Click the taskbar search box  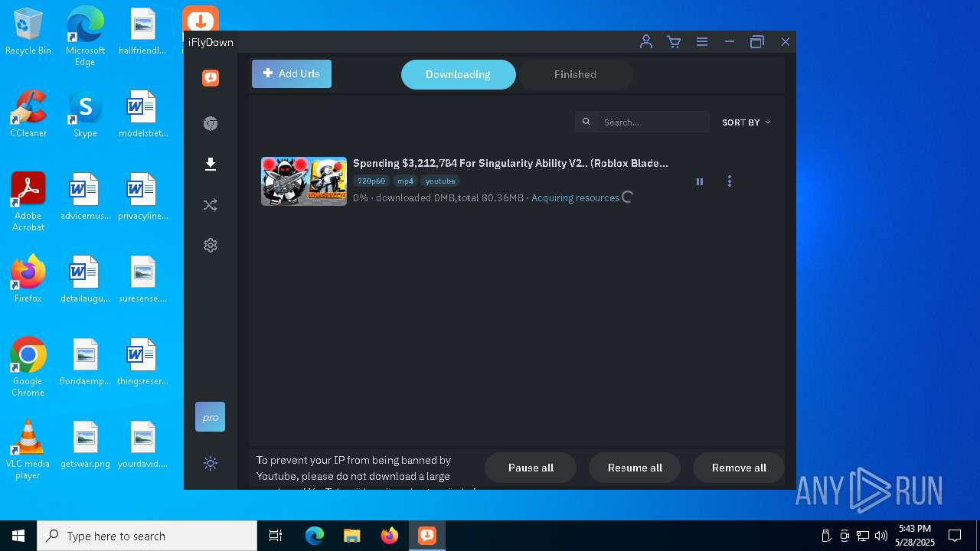pos(147,536)
